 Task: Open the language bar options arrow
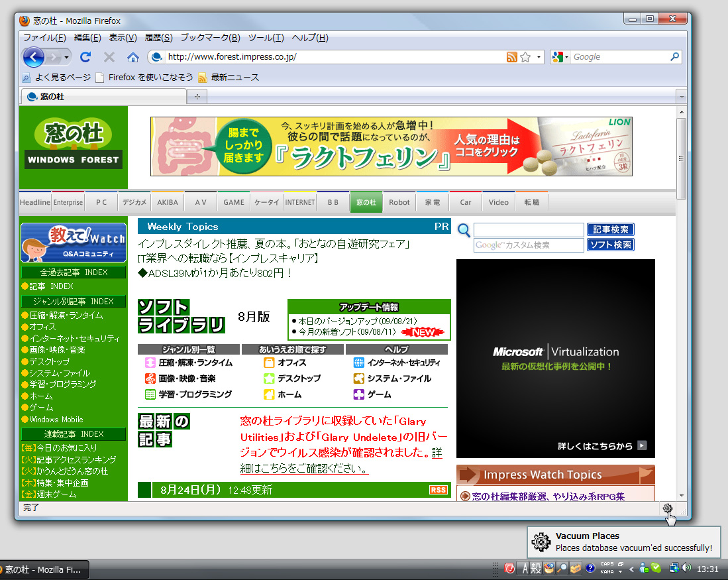[620, 571]
